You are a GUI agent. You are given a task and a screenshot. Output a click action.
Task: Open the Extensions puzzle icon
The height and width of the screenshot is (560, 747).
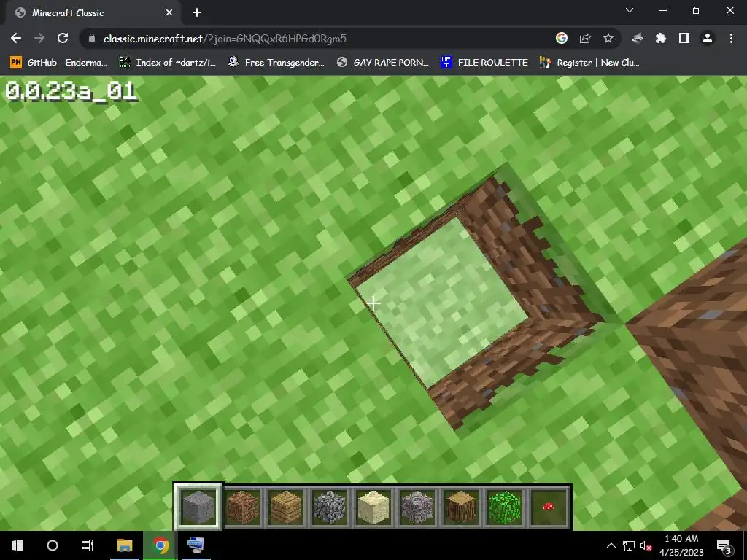(x=661, y=38)
